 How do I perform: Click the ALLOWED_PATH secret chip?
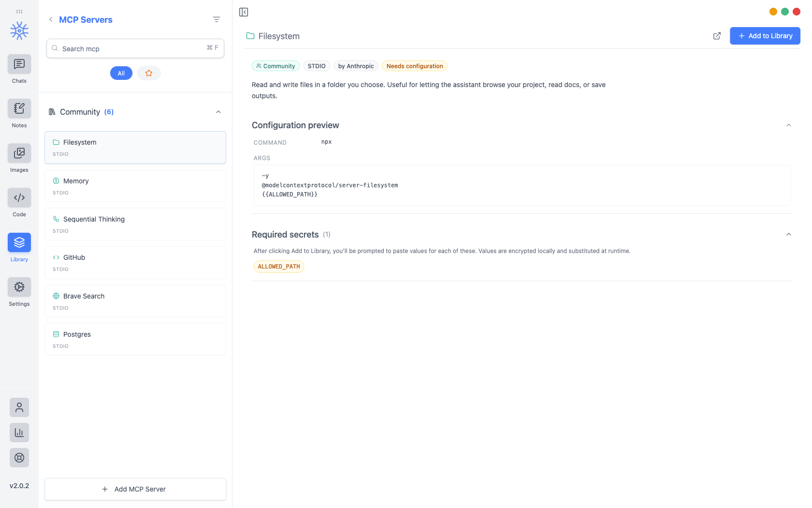[279, 267]
